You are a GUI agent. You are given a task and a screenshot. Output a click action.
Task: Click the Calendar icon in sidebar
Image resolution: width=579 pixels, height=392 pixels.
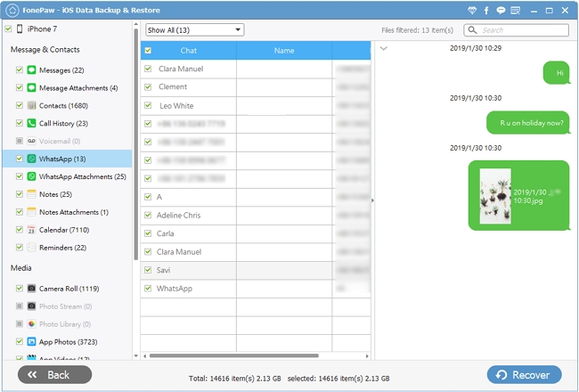click(31, 230)
